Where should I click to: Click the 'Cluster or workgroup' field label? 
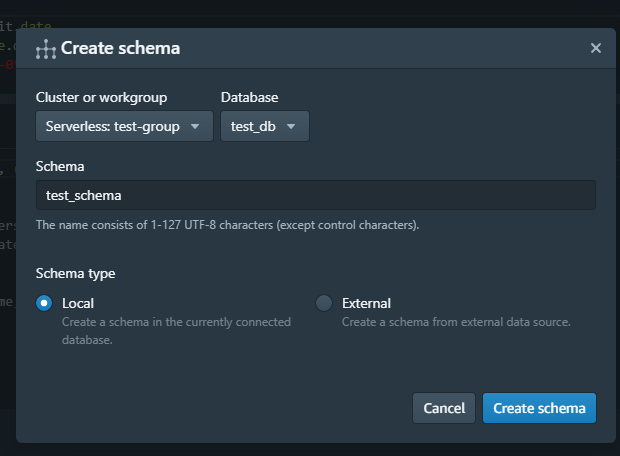pos(101,97)
